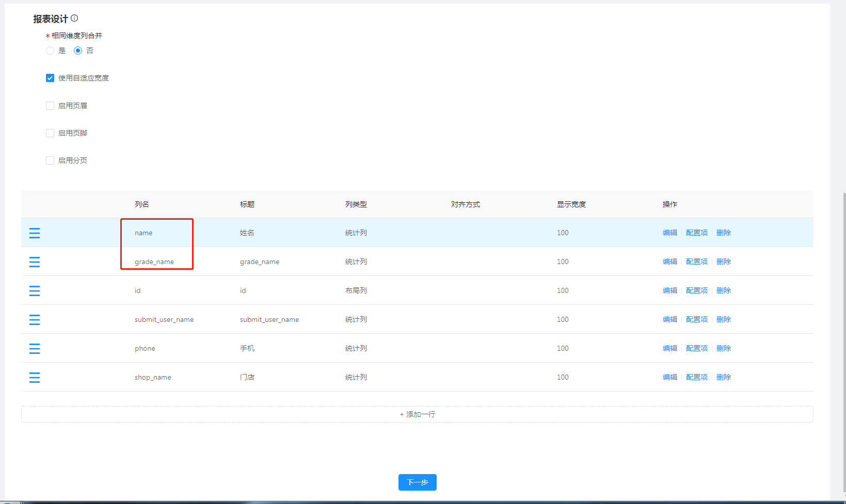Click the info icon beside 报表设计
This screenshot has width=846, height=504.
[x=74, y=18]
